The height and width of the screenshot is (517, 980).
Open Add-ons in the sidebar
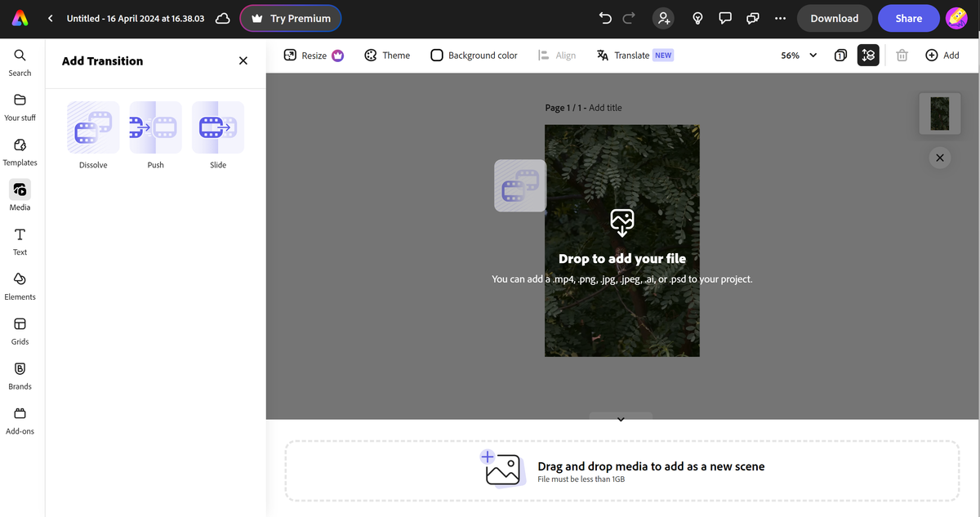20,421
